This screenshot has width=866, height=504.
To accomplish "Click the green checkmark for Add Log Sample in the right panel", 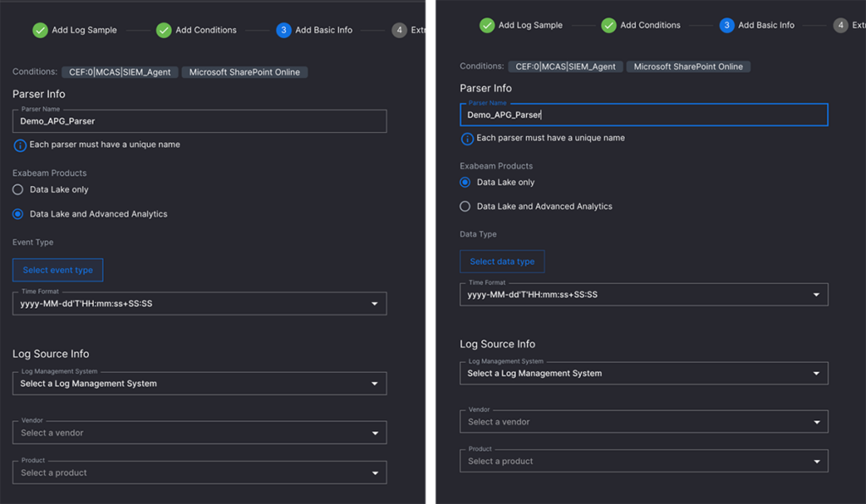I will [487, 25].
